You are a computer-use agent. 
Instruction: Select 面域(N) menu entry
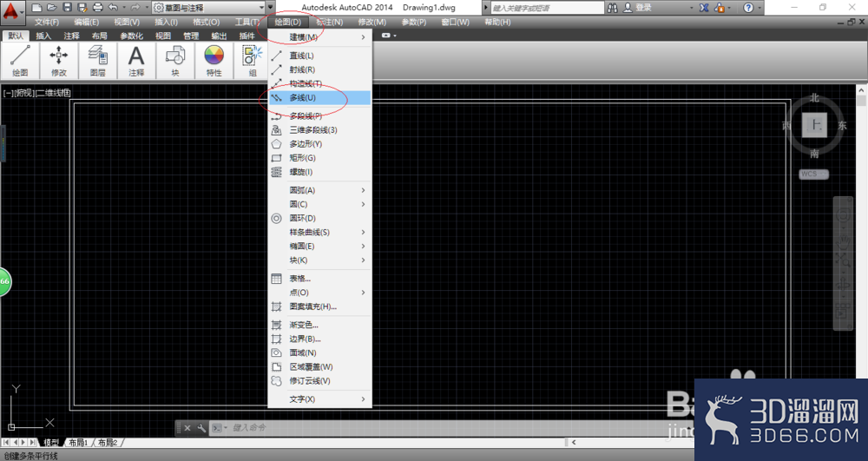320,353
